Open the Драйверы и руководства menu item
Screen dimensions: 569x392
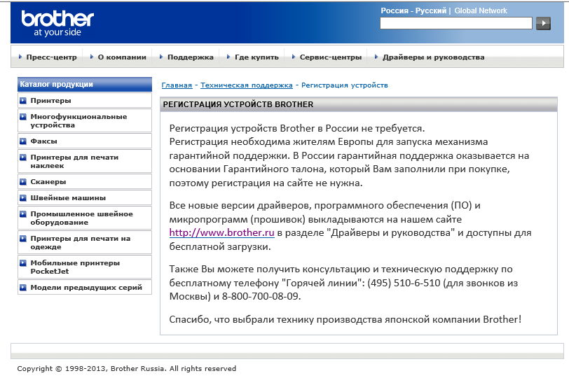pyautogui.click(x=434, y=57)
